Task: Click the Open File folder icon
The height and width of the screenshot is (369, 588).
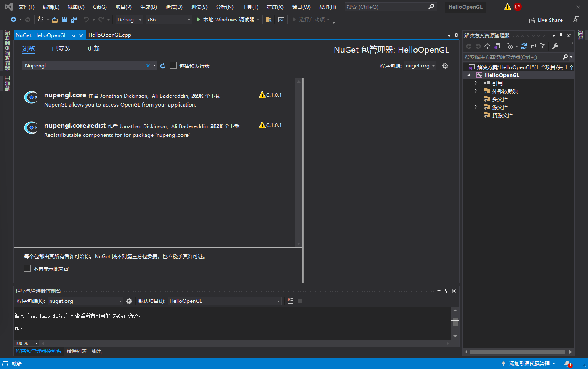Action: point(55,20)
